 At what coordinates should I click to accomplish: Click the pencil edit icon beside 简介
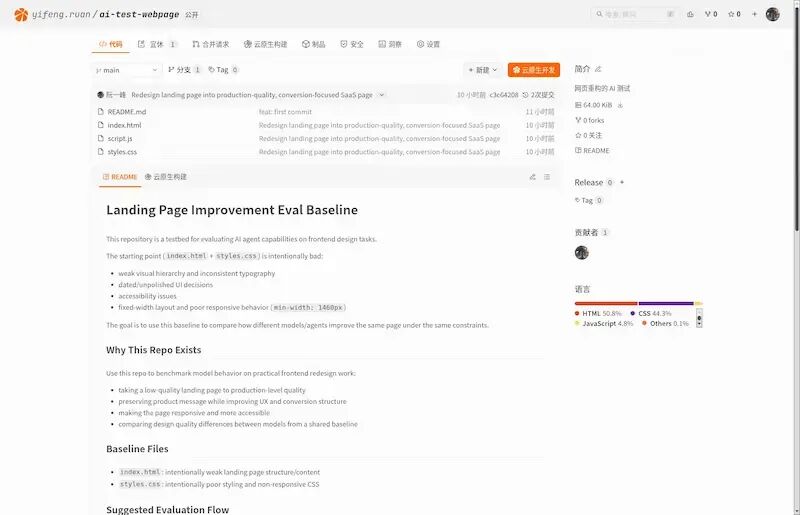coord(598,69)
